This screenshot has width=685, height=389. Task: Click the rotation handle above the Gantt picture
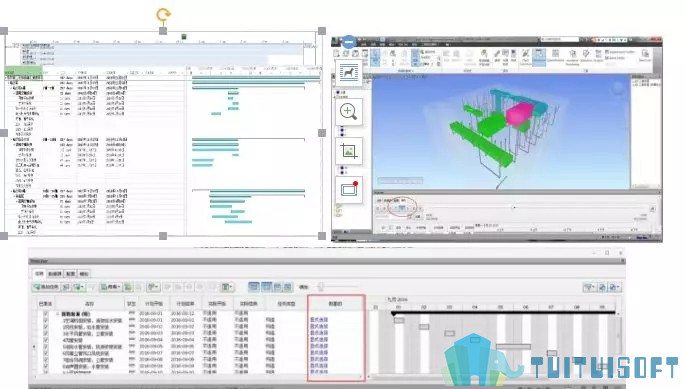[x=163, y=15]
